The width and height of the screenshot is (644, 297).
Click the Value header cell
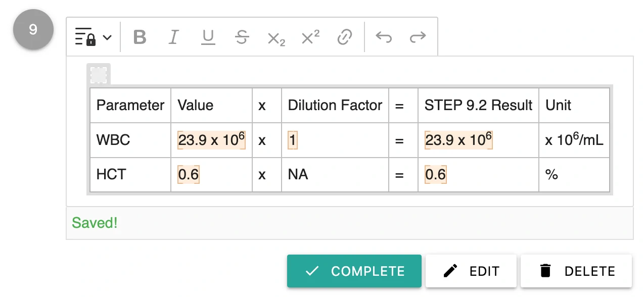tap(211, 105)
